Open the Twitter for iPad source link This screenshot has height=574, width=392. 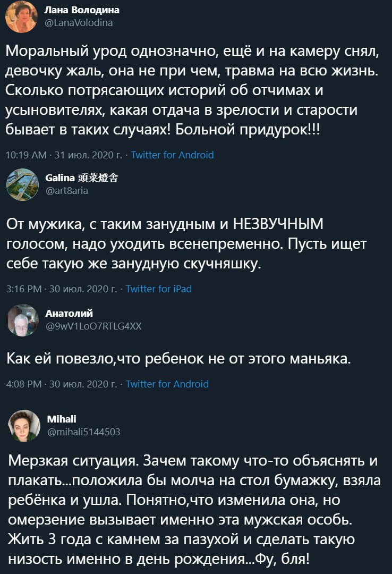(x=159, y=289)
